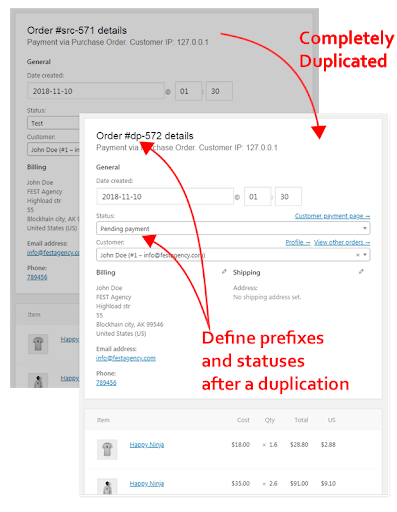Click the Billing edit pencil icon
The image size is (397, 512).
224,272
